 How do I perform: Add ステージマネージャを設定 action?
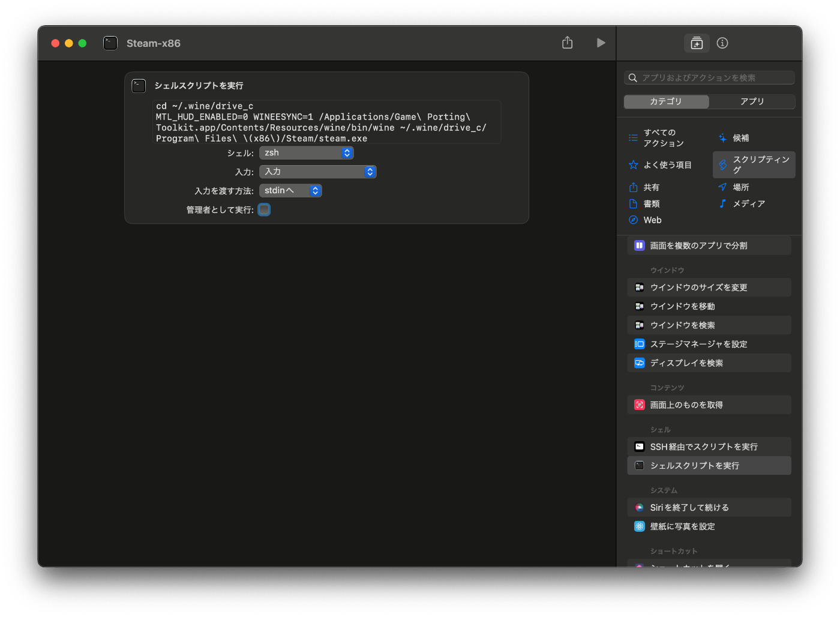click(x=709, y=344)
